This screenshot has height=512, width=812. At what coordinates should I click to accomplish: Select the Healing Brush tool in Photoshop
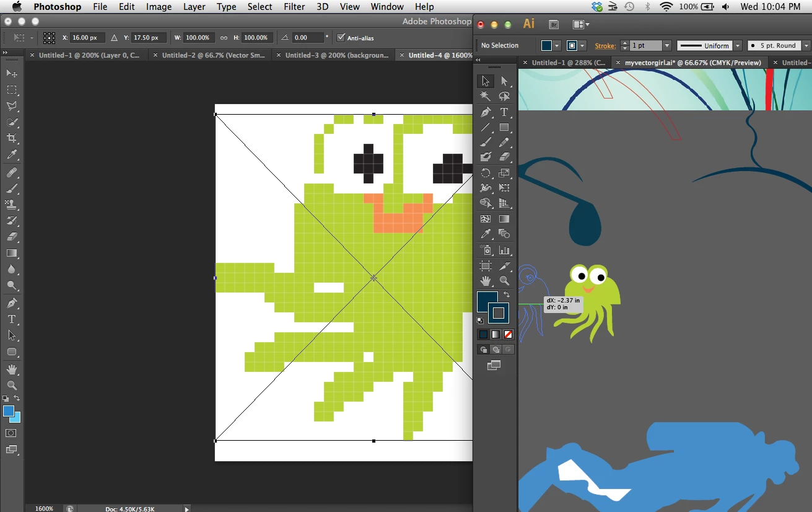point(12,172)
